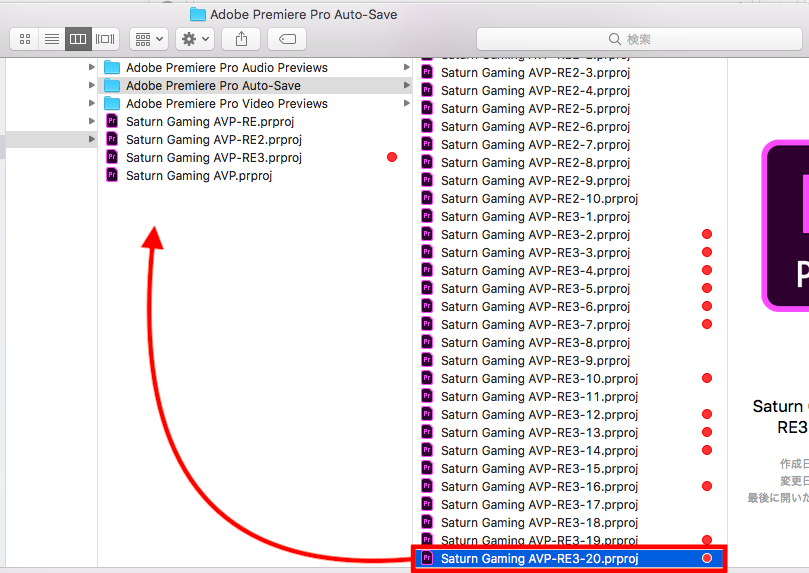Click red tag dot beside AVP-RE3-7.prproj
The image size is (809, 573).
pyautogui.click(x=707, y=324)
